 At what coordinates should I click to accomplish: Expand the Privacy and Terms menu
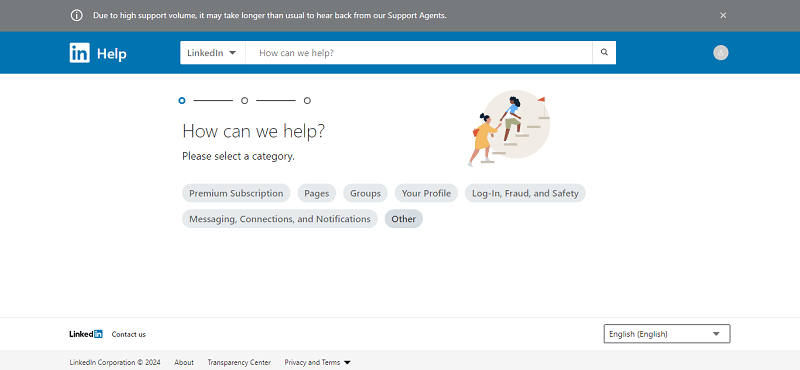[317, 362]
